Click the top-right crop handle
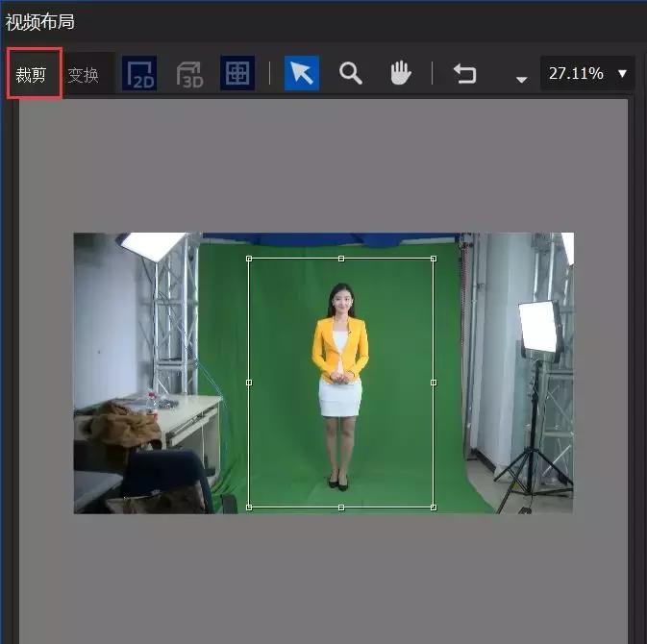This screenshot has height=644, width=647. (x=434, y=259)
